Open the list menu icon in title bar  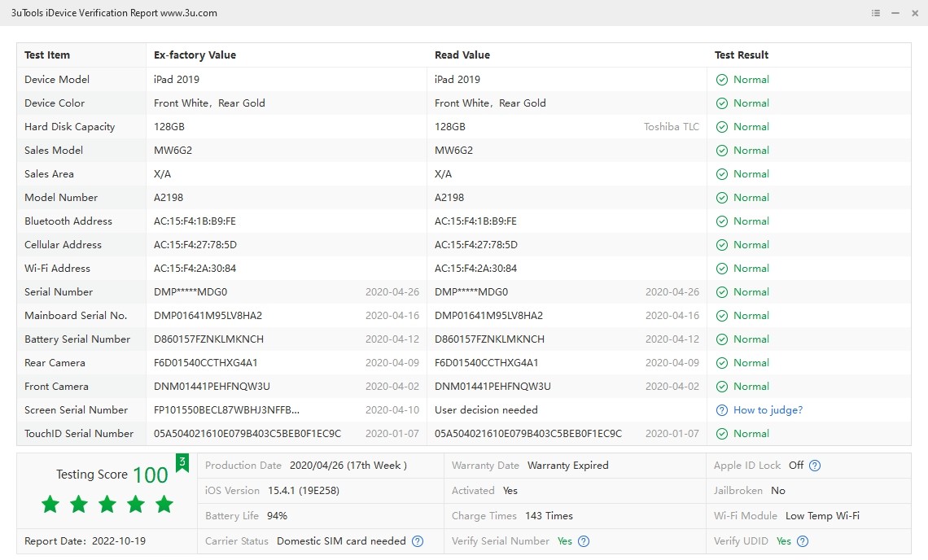(876, 13)
